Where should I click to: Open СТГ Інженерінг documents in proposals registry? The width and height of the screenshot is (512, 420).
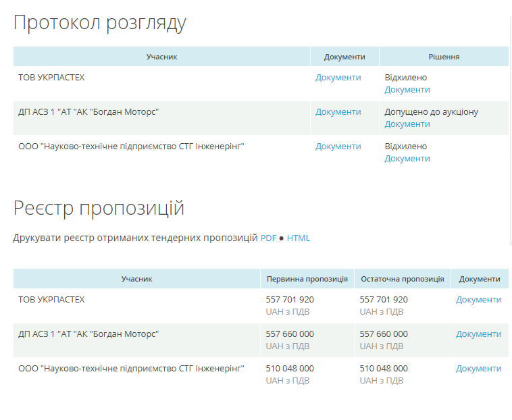[x=478, y=369]
